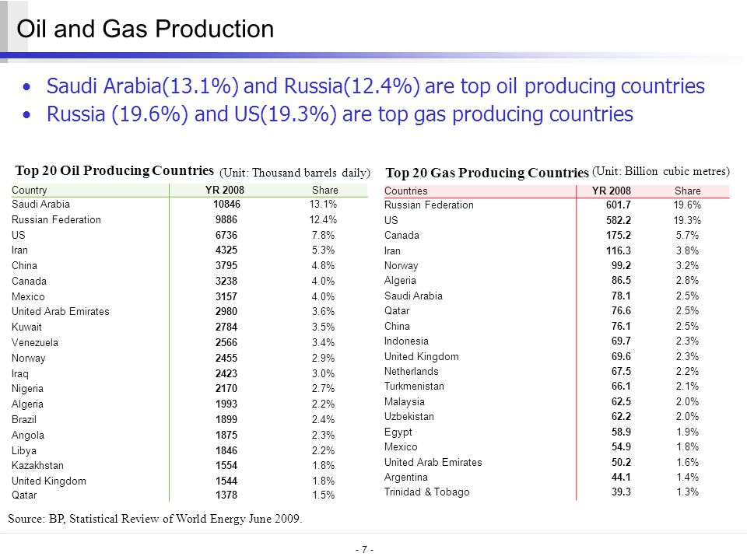Viewport: 747px width, 560px height.
Task: Click gas value '76.6' for Qatar
Action: pyautogui.click(x=621, y=311)
